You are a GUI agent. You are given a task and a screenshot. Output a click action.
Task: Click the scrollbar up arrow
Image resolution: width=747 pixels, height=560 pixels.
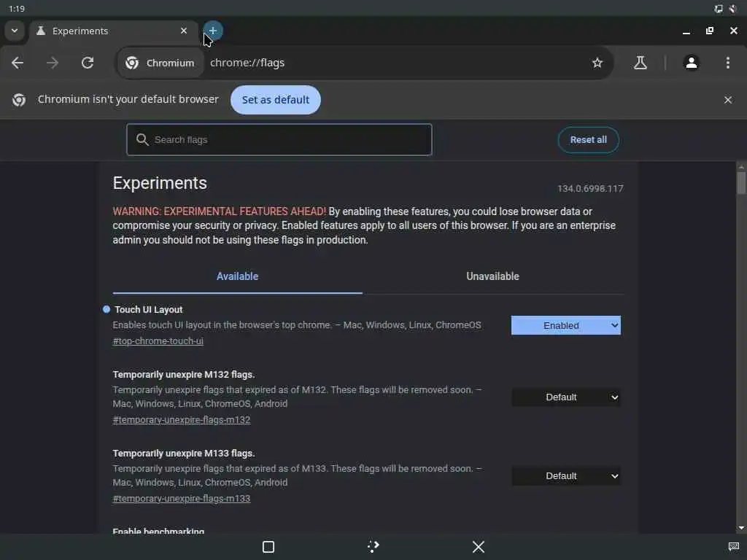741,167
